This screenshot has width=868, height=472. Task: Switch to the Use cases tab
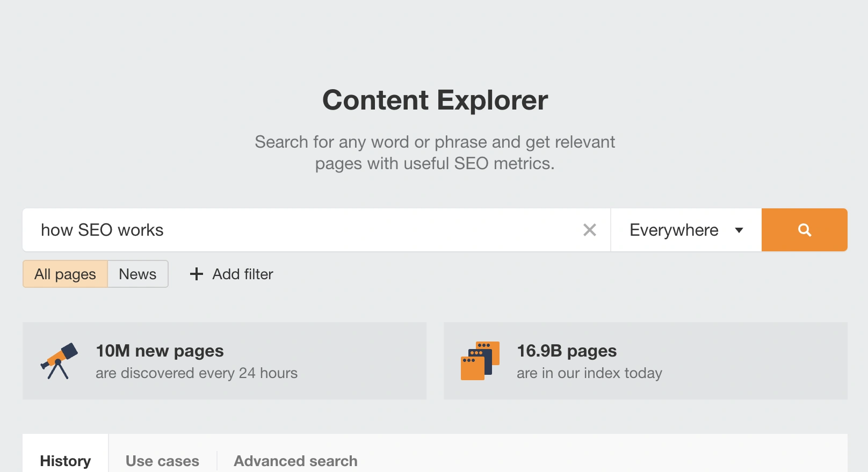pos(162,461)
